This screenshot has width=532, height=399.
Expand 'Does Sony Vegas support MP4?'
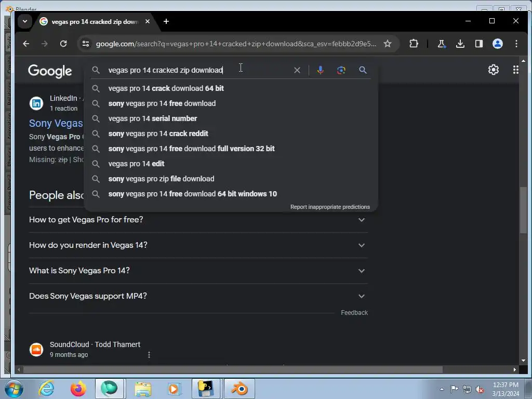click(198, 296)
